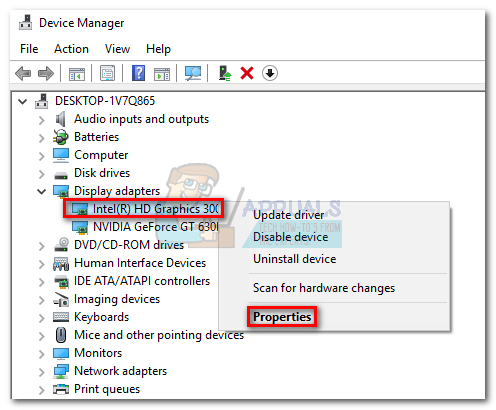The height and width of the screenshot is (410, 496).
Task: Select Update driver from context menu
Action: click(x=288, y=215)
